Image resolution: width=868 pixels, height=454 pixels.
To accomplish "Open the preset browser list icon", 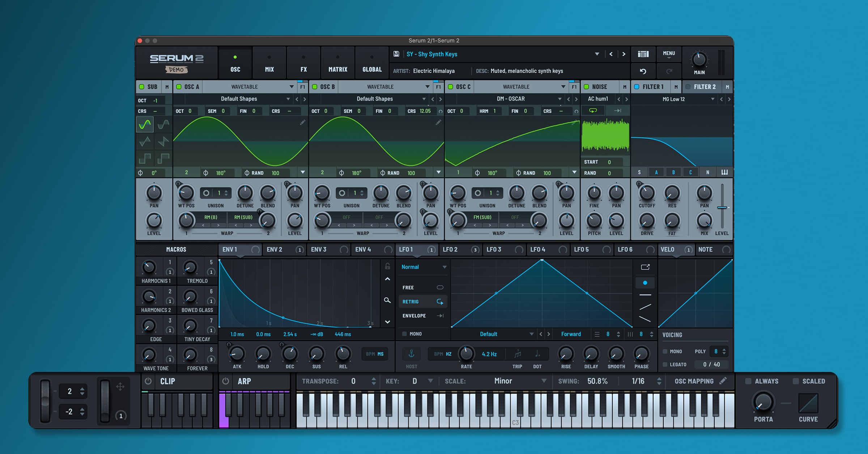I will tap(643, 54).
